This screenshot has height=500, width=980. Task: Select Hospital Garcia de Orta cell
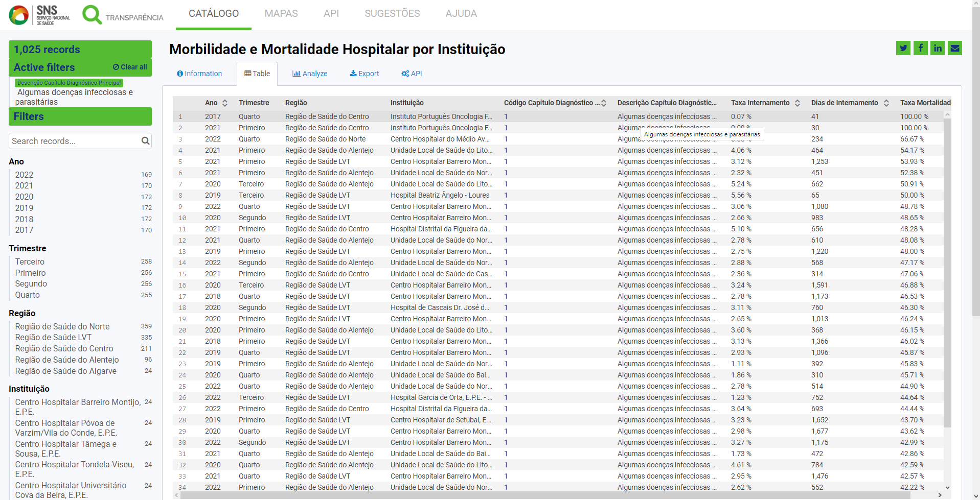coord(441,397)
